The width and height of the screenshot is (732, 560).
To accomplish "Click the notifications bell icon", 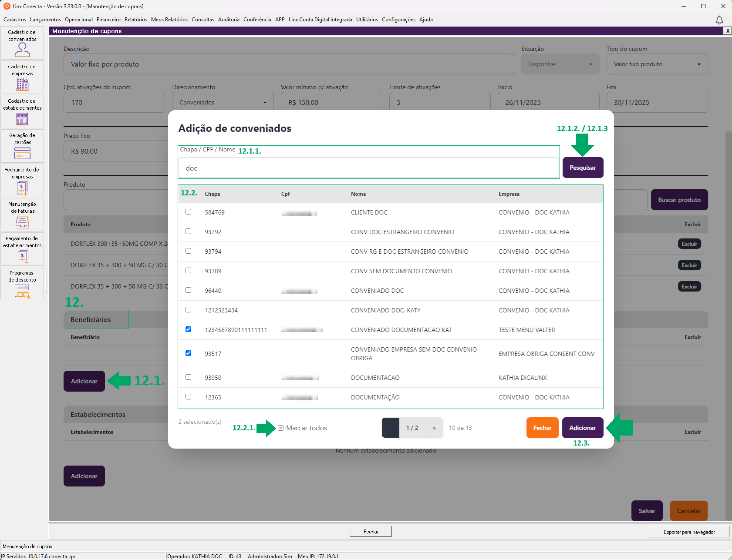I will click(x=719, y=20).
